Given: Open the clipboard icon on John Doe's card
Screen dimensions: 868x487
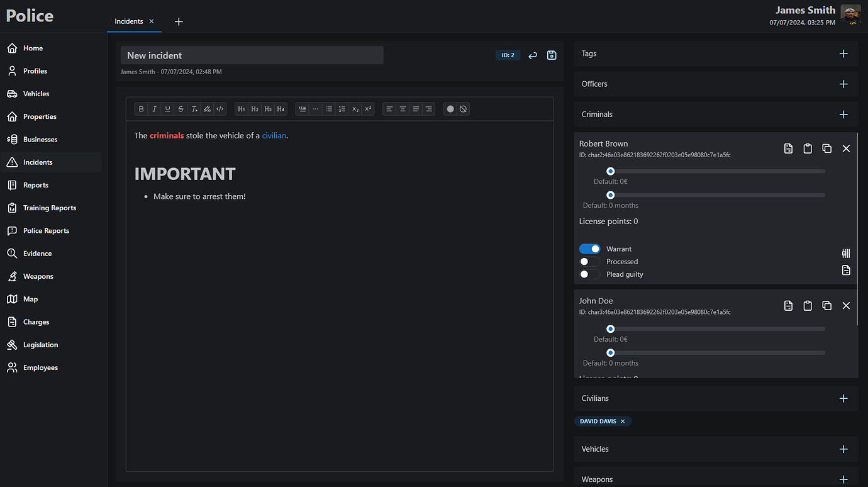Looking at the screenshot, I should [808, 305].
